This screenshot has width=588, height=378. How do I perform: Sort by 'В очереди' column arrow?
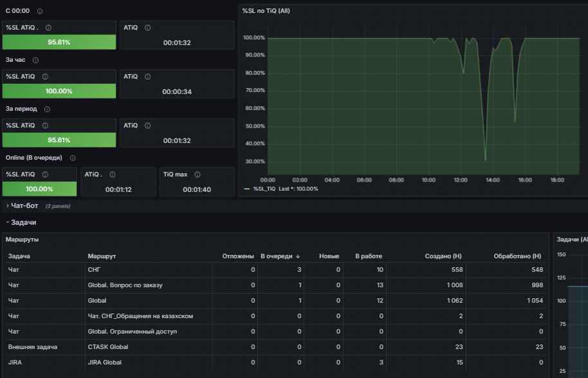coord(298,256)
